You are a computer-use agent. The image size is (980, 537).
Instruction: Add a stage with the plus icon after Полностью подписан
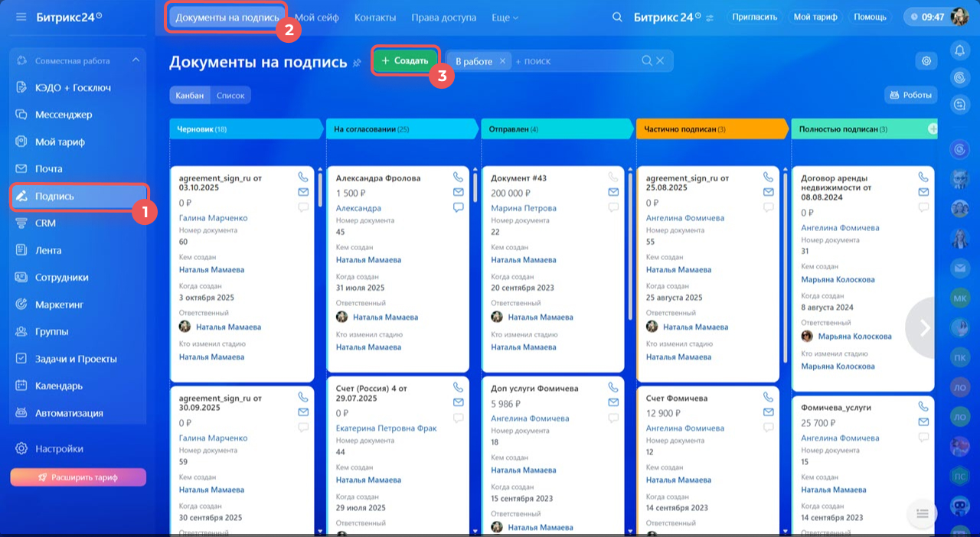pos(933,129)
